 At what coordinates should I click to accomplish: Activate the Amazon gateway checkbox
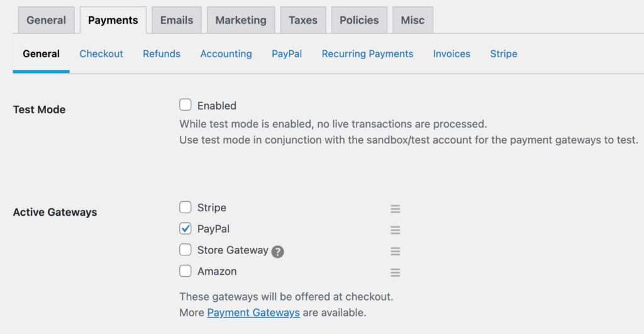pyautogui.click(x=186, y=271)
